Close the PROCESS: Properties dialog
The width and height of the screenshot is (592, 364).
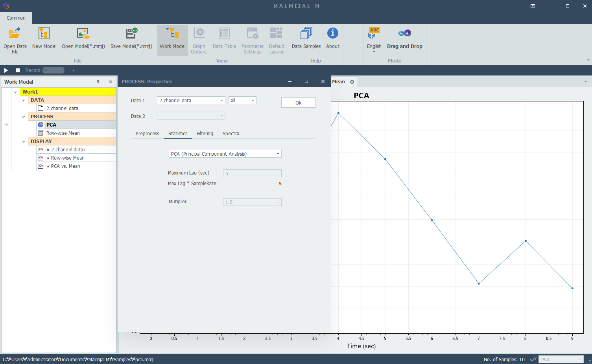323,82
